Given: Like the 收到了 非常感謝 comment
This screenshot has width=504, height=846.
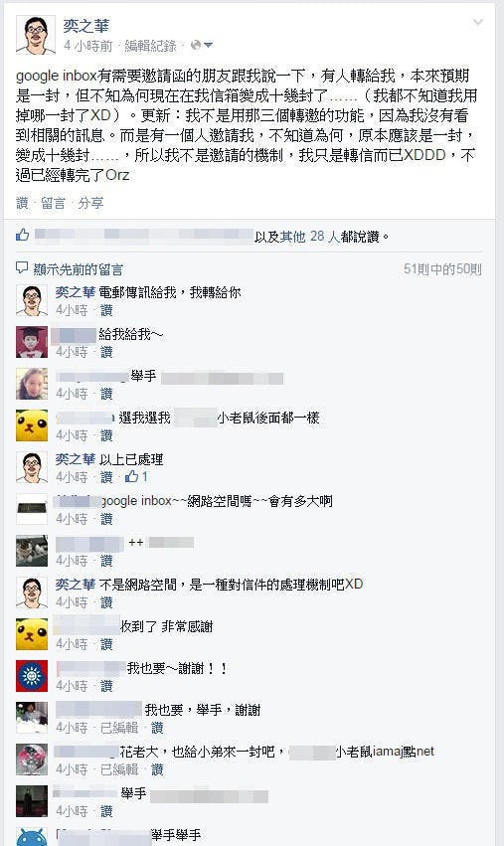Looking at the screenshot, I should [x=106, y=643].
